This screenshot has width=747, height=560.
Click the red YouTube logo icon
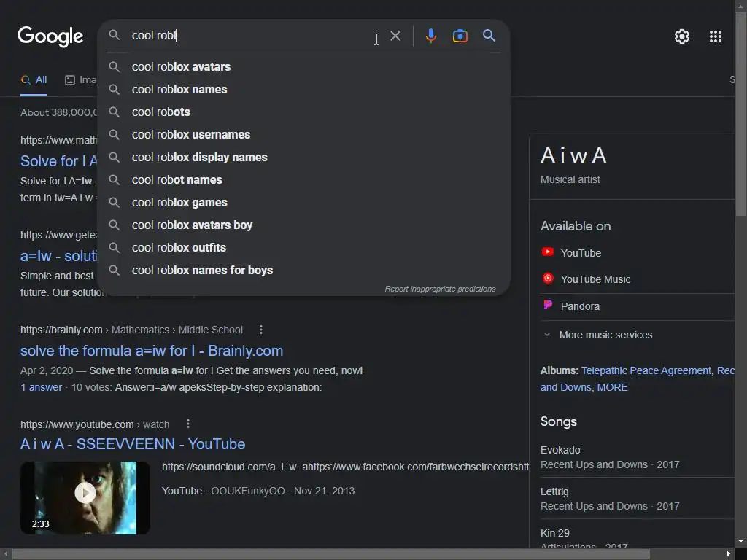coord(548,252)
